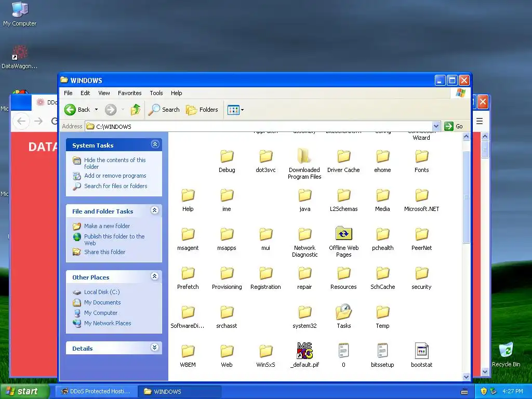Click Make a new folder link
Screen dimensions: 532x399
(x=107, y=226)
